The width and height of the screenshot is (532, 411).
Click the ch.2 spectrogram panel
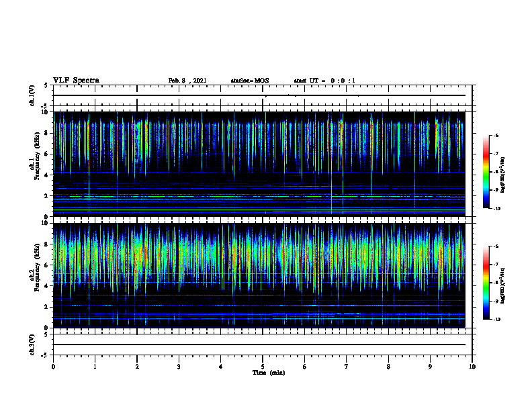pyautogui.click(x=259, y=275)
